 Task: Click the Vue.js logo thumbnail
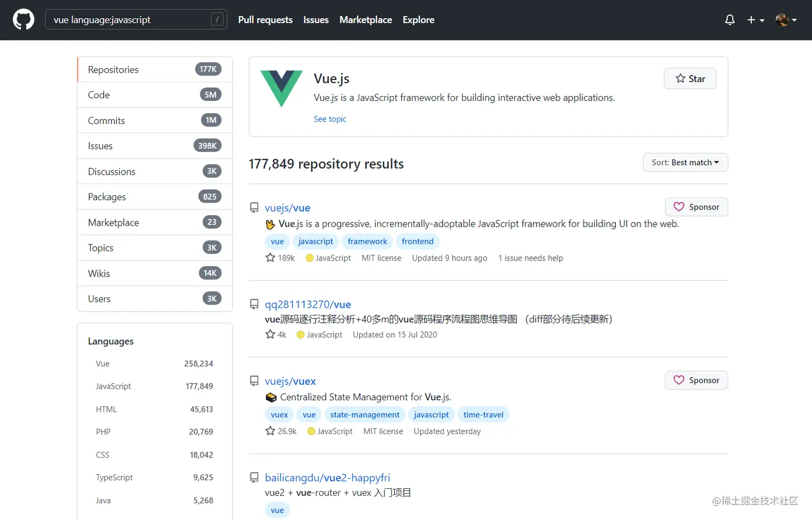click(x=281, y=89)
